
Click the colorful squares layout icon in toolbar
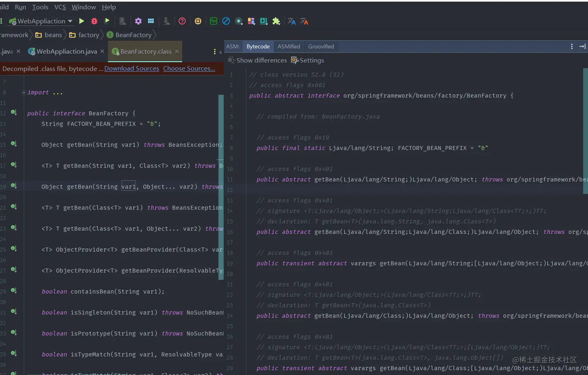(251, 21)
